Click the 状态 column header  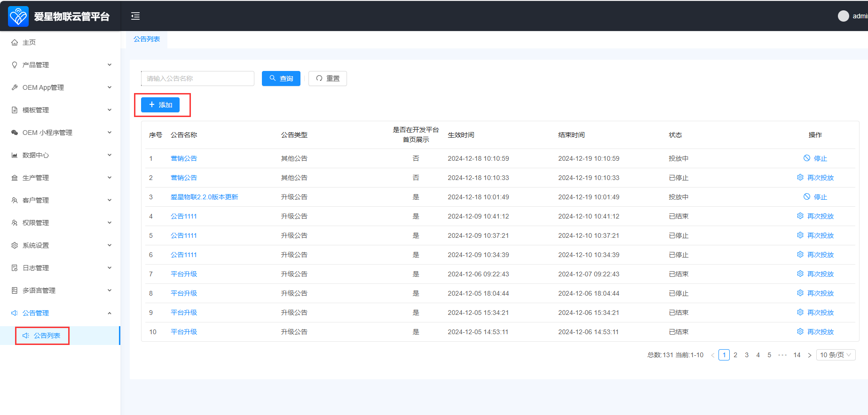point(675,135)
